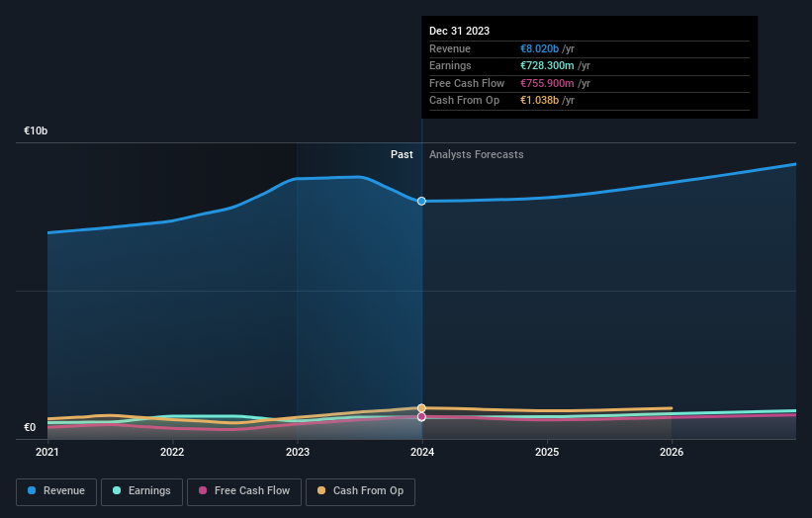Click the €755.900m free cash flow value
Viewport: 812px width, 518px height.
[x=547, y=83]
